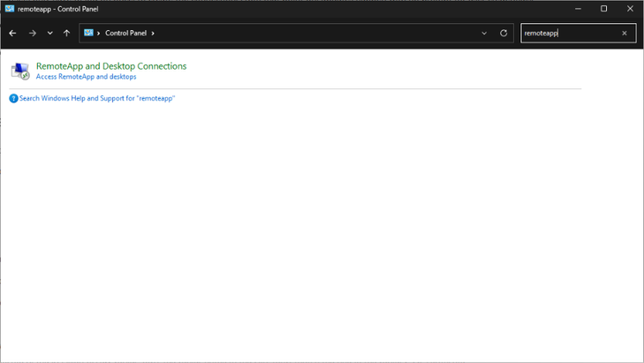
Task: Go up one level with Up arrow
Action: 66,34
